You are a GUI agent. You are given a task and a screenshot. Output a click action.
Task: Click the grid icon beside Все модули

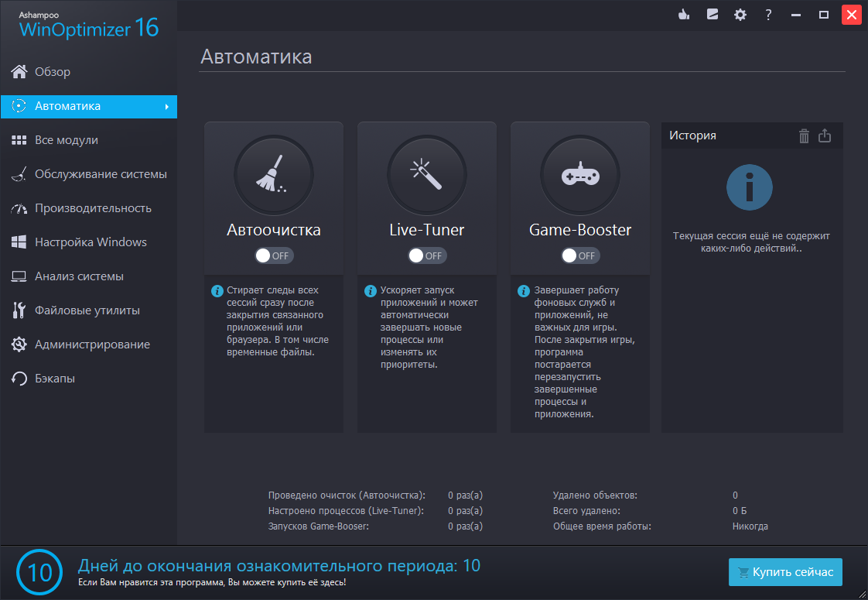tap(19, 140)
